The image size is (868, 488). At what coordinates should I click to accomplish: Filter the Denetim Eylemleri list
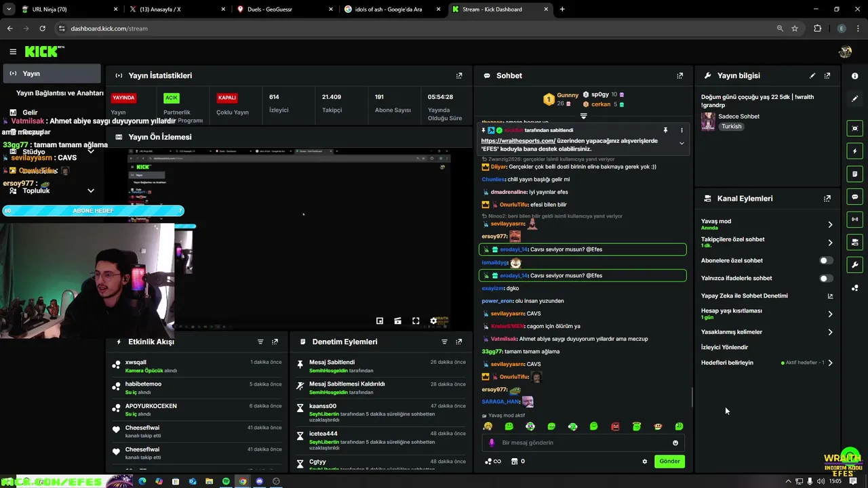pos(445,342)
